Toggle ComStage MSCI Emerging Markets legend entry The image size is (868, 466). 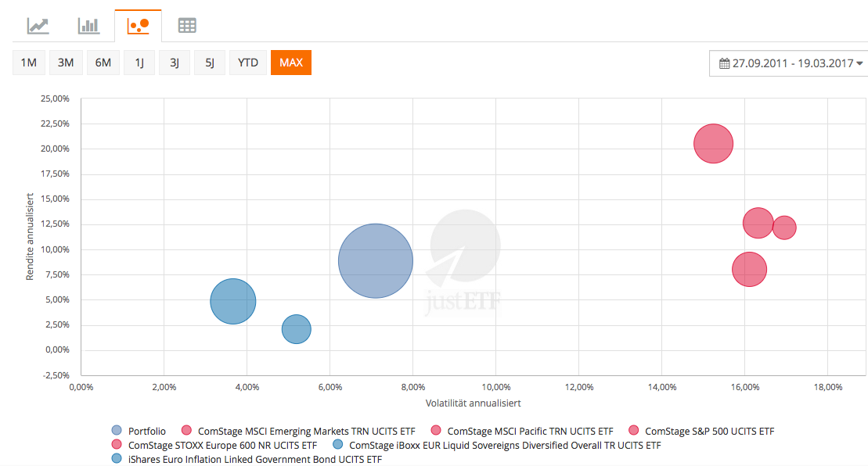tap(299, 431)
